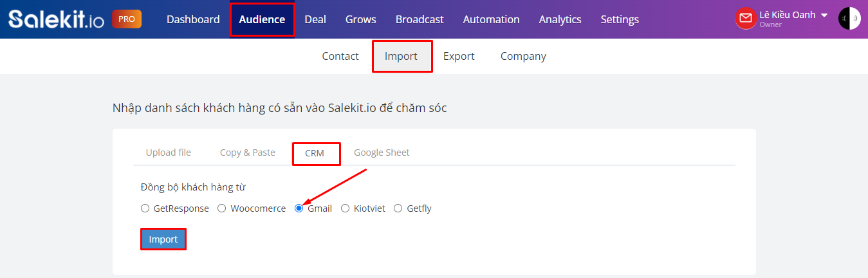868x278 pixels.
Task: Go to the Audience menu
Action: click(x=262, y=19)
